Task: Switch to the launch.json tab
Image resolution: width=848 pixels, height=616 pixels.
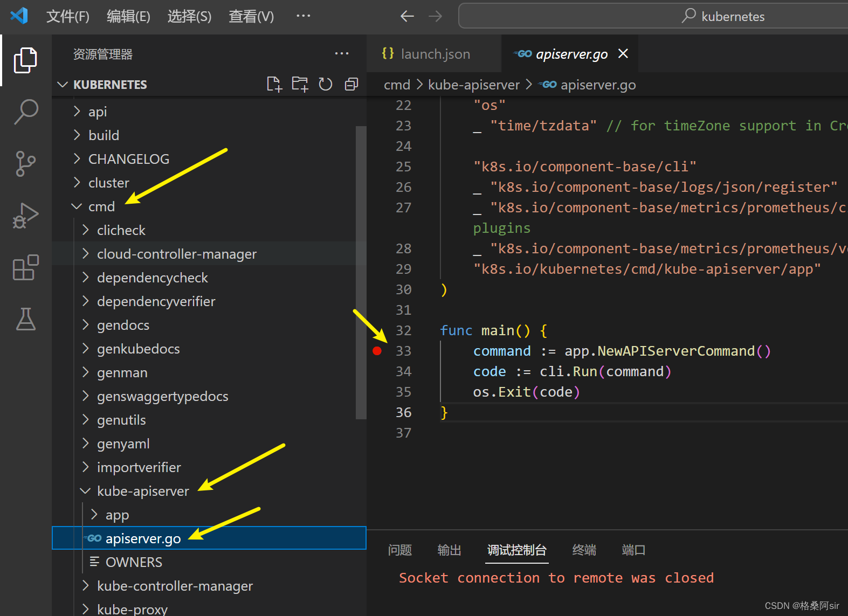Action: tap(434, 54)
